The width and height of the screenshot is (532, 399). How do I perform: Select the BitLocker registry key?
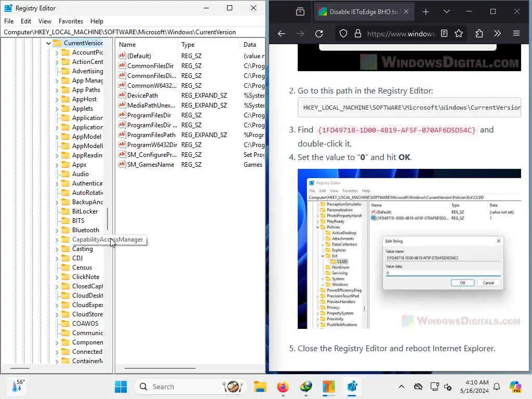coord(85,211)
